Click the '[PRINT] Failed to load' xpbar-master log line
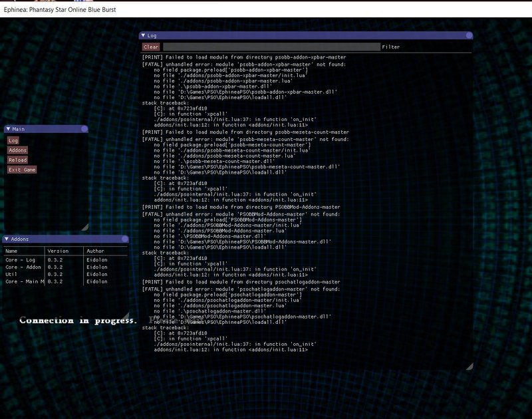The height and width of the screenshot is (419, 532). [x=244, y=57]
